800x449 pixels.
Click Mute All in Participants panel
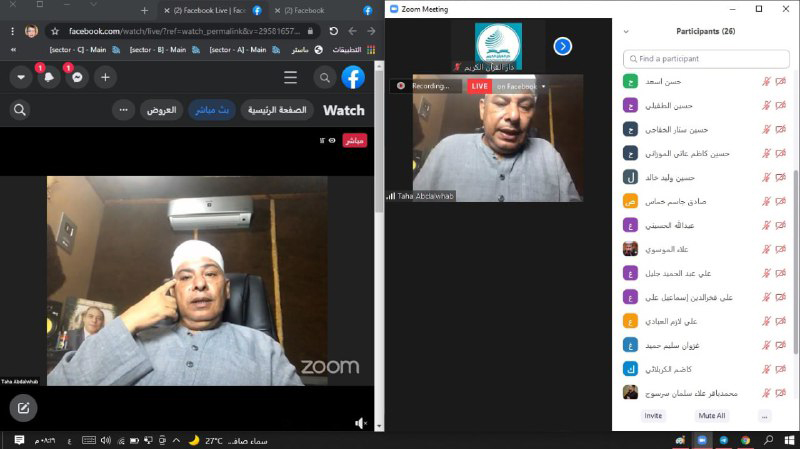point(712,416)
